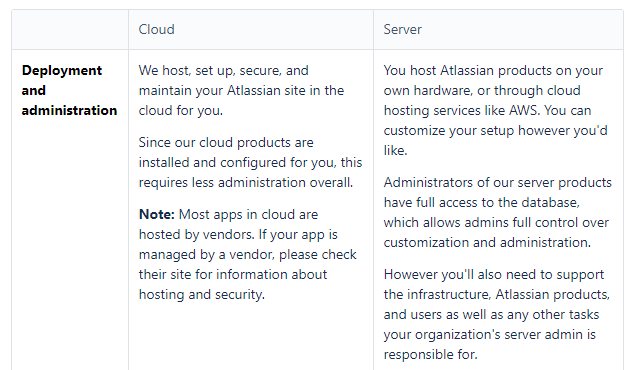The width and height of the screenshot is (636, 370).
Task: Click text 'hosting services like AWS. You can'
Action: pos(487,110)
